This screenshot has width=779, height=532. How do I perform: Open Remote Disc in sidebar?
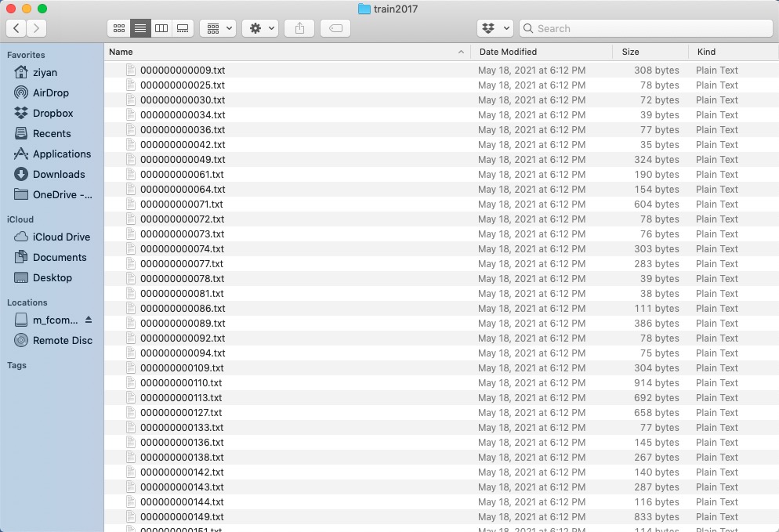(62, 340)
